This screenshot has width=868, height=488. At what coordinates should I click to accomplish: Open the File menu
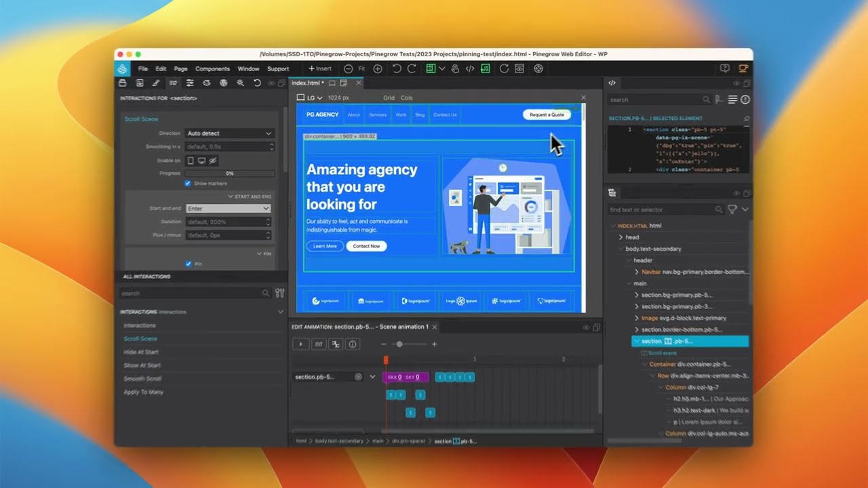click(x=143, y=68)
